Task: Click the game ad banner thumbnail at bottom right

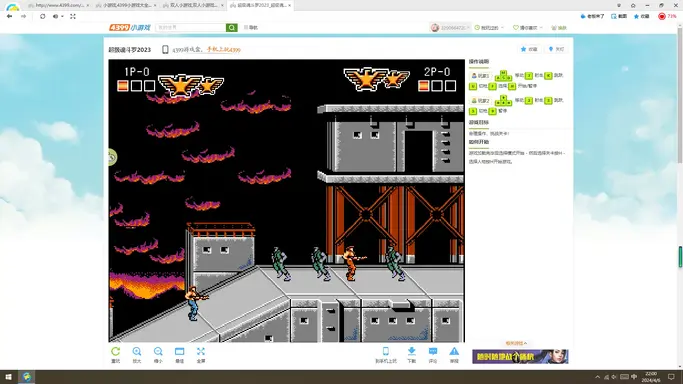Action: tap(520, 357)
